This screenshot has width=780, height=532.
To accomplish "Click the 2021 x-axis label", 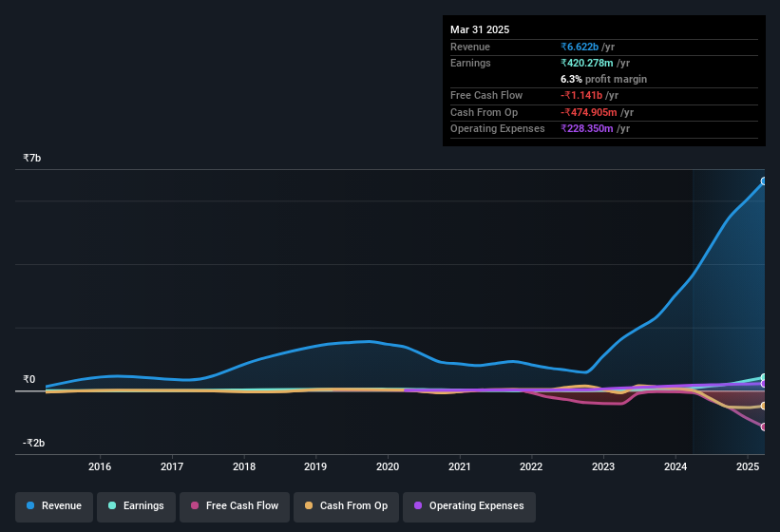I will point(460,466).
